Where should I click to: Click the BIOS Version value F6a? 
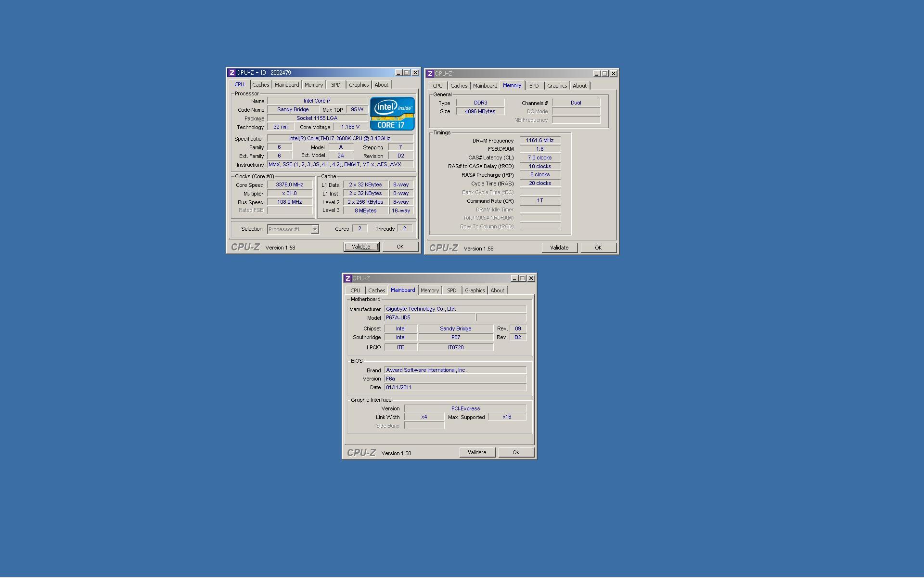[x=455, y=379]
